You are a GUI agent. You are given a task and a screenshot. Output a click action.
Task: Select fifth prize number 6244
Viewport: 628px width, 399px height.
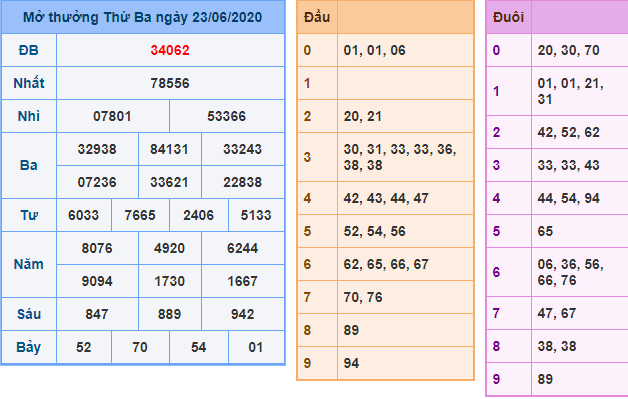242,248
